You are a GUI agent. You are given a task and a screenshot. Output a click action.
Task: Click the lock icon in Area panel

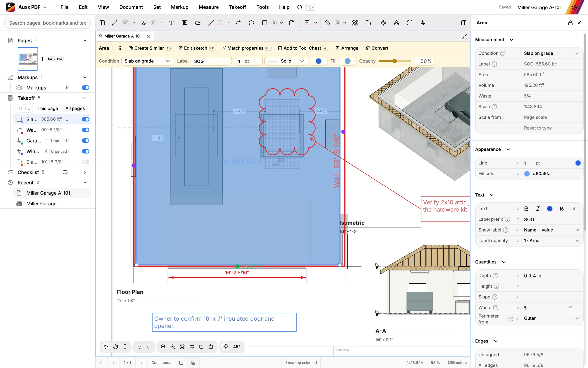click(570, 23)
